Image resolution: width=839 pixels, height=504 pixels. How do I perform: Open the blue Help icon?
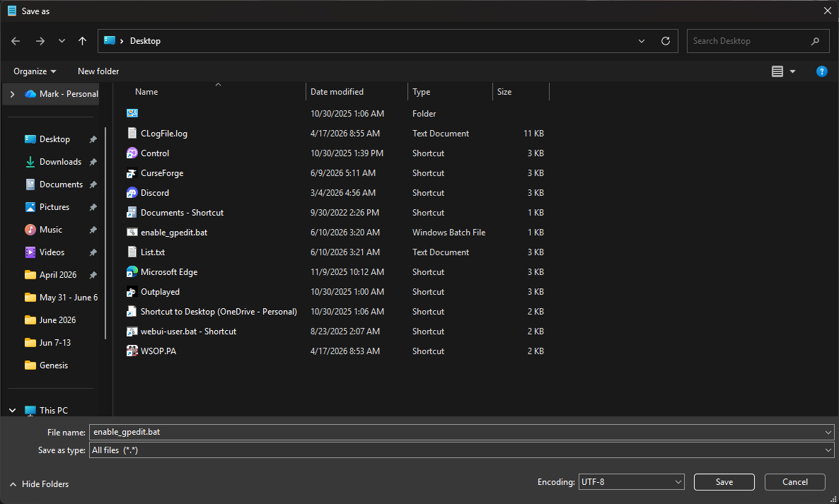click(822, 71)
